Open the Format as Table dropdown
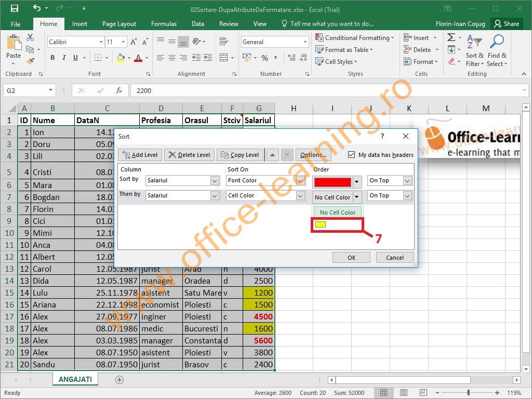The height and width of the screenshot is (399, 532). 344,49
